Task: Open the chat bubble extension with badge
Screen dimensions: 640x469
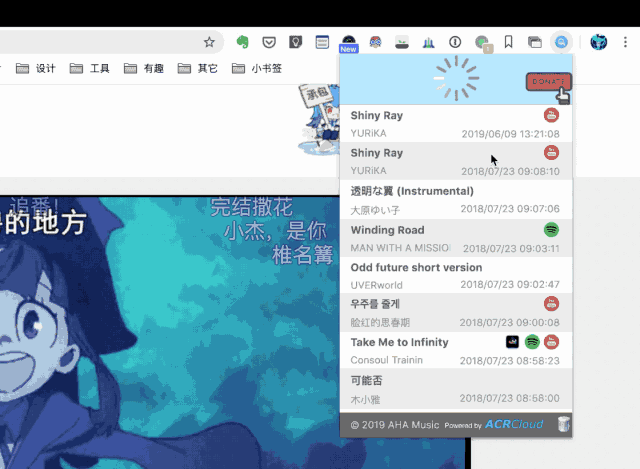Action: point(484,44)
